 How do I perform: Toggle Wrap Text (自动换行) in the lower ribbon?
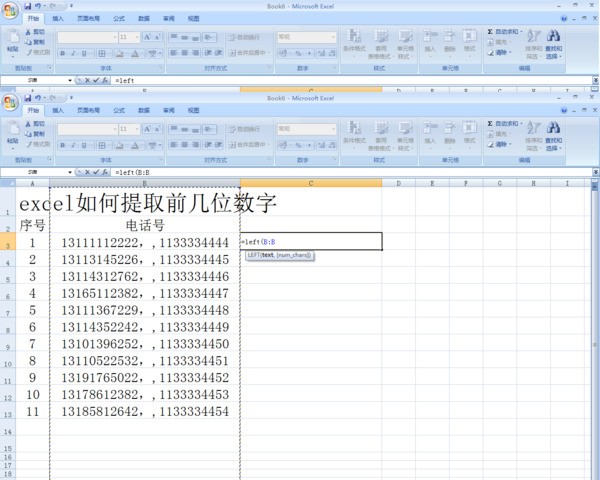coord(243,129)
